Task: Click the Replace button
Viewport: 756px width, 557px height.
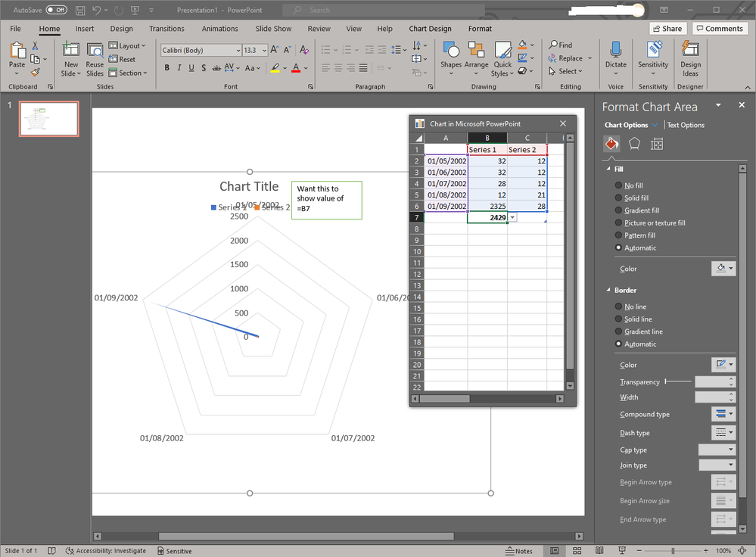Action: pyautogui.click(x=570, y=58)
